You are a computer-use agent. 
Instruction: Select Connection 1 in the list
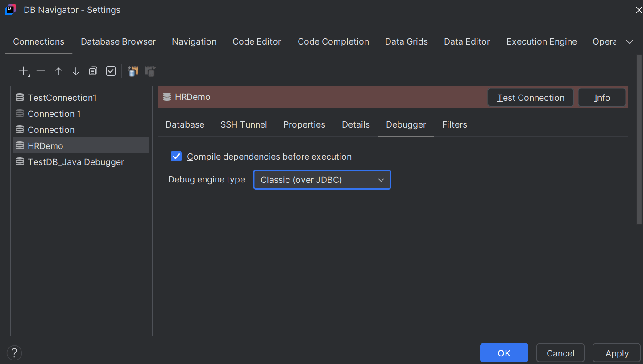[81, 114]
